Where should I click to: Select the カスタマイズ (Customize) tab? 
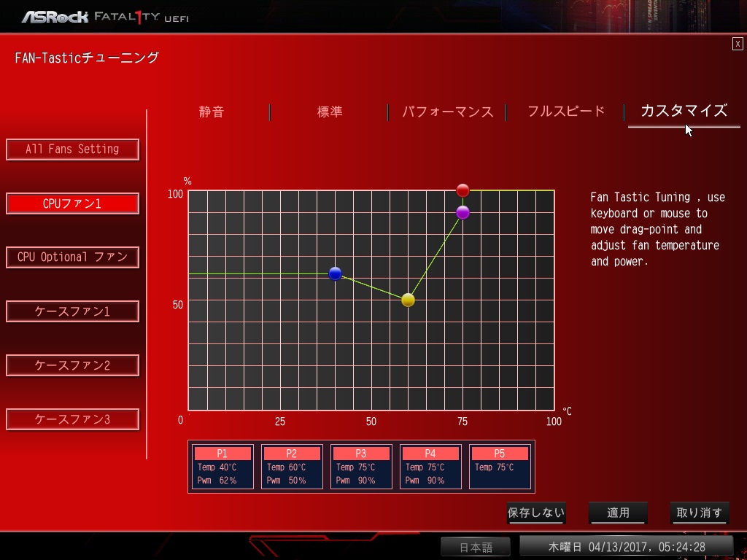pos(684,111)
